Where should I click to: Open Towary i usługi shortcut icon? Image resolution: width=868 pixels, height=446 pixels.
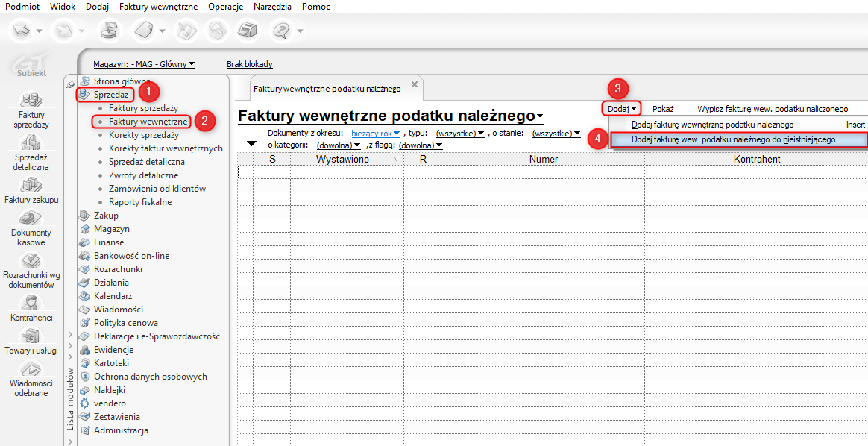[31, 341]
